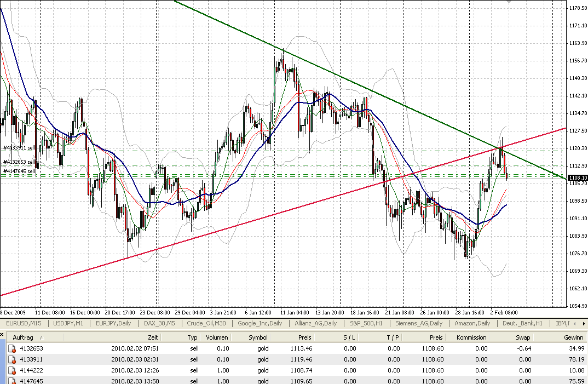Click the 11 Jan 04:00 time axis label
The image size is (588, 384).
pyautogui.click(x=295, y=312)
